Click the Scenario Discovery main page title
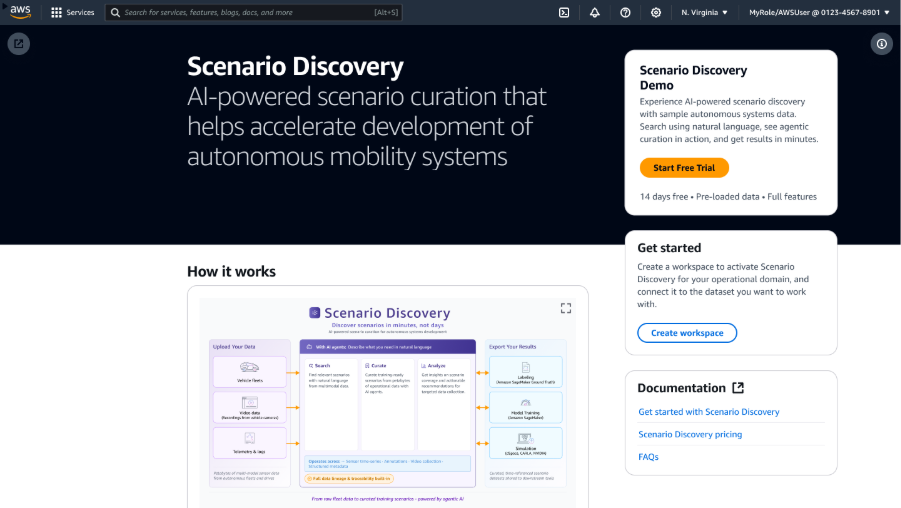901x508 pixels. tap(295, 66)
